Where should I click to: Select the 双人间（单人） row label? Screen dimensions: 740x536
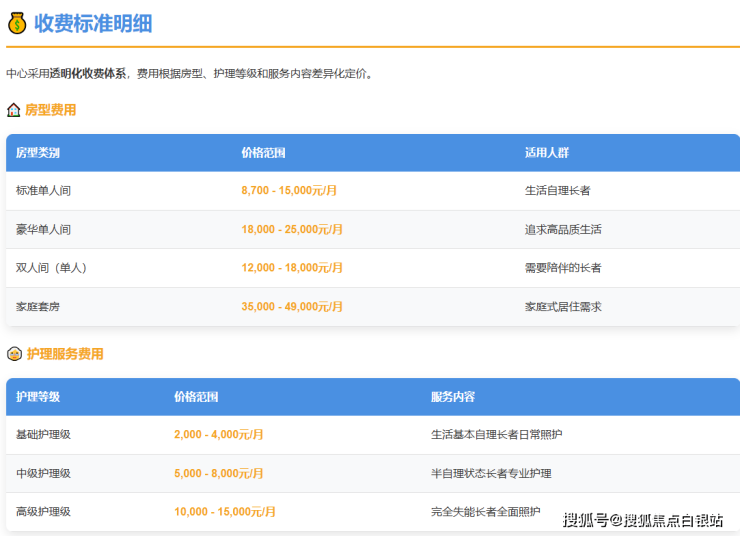[x=51, y=268]
